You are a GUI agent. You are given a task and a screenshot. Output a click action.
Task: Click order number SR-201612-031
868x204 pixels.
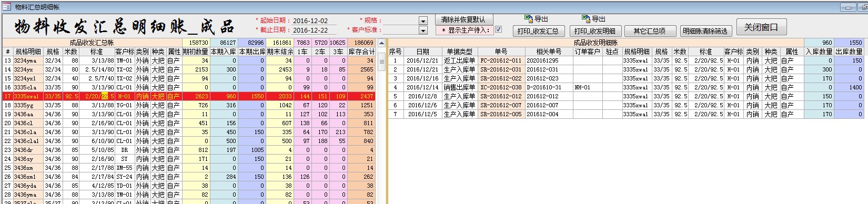pyautogui.click(x=501, y=69)
